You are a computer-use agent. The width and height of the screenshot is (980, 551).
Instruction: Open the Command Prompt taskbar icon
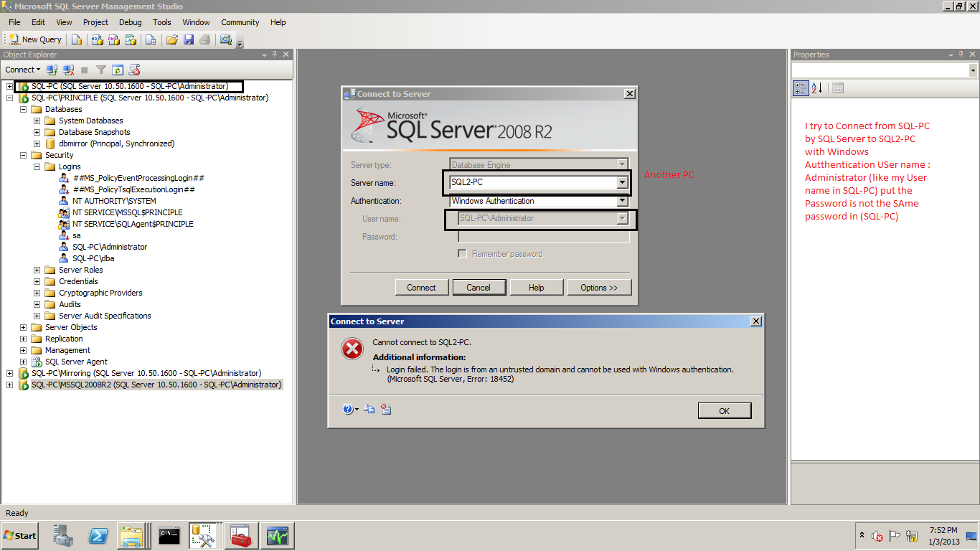pos(169,536)
